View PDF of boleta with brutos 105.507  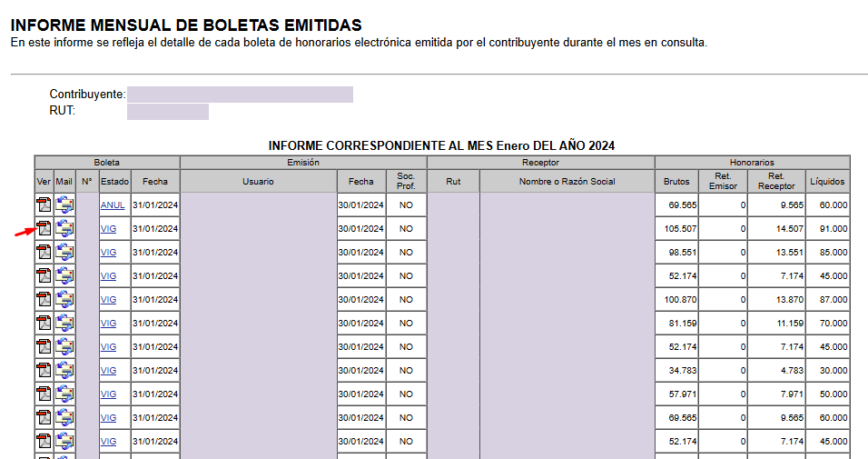pyautogui.click(x=44, y=228)
